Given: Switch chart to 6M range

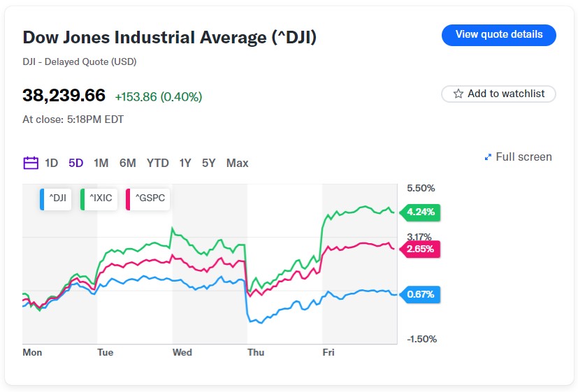Looking at the screenshot, I should click(x=128, y=163).
